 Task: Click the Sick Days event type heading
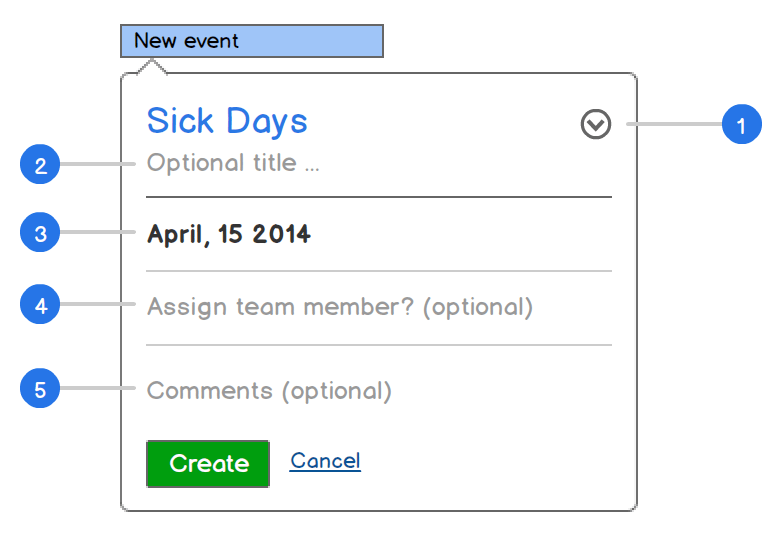pos(227,121)
